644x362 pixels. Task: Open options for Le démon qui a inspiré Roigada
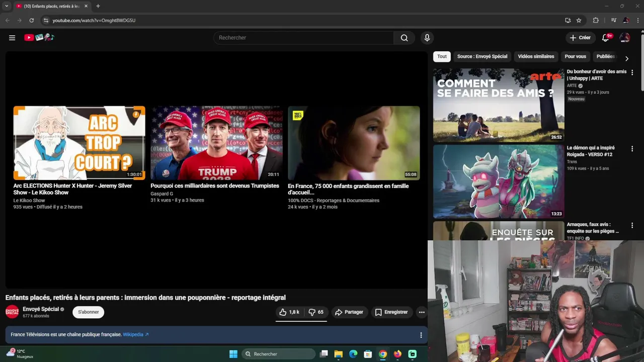coord(632,149)
